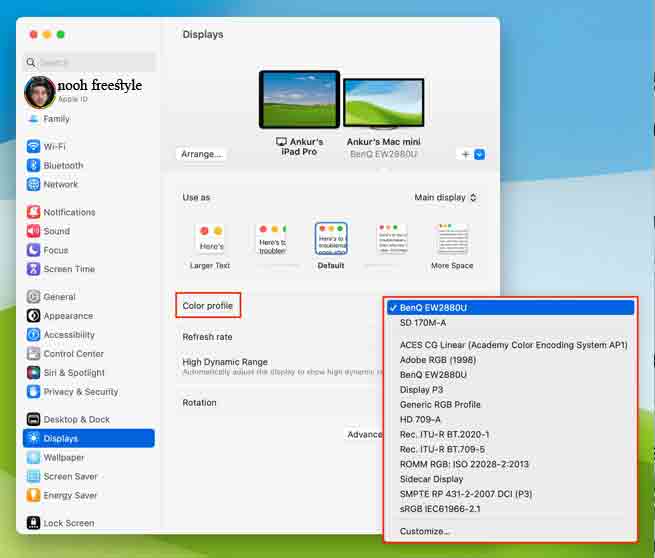655x558 pixels.
Task: Select the checked BenQ EW2880U profile
Action: point(510,308)
